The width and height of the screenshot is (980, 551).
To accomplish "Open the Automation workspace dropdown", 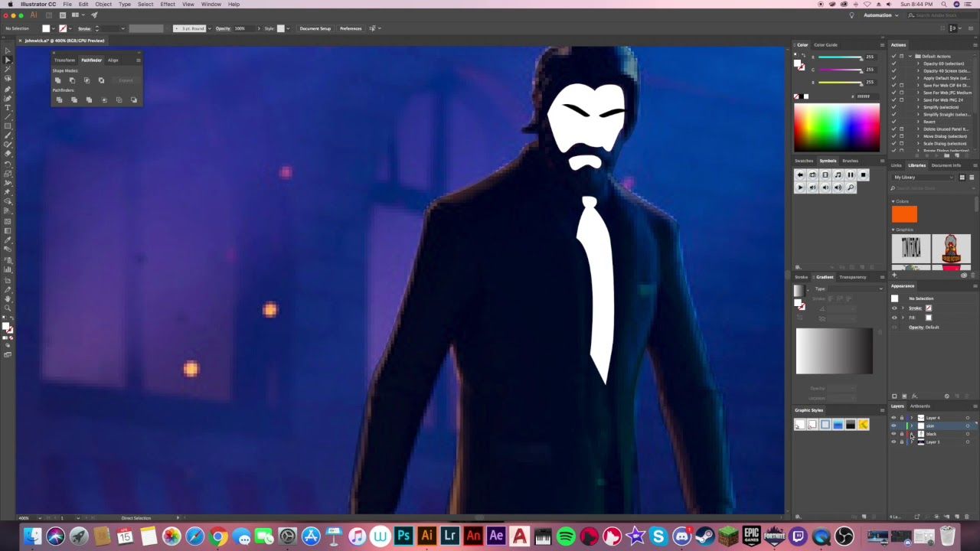I will [880, 15].
